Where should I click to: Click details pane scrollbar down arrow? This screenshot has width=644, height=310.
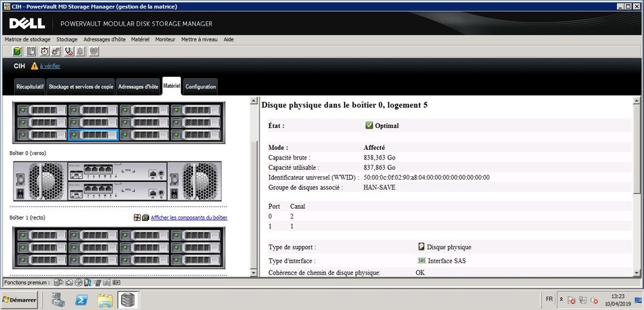coord(636,273)
